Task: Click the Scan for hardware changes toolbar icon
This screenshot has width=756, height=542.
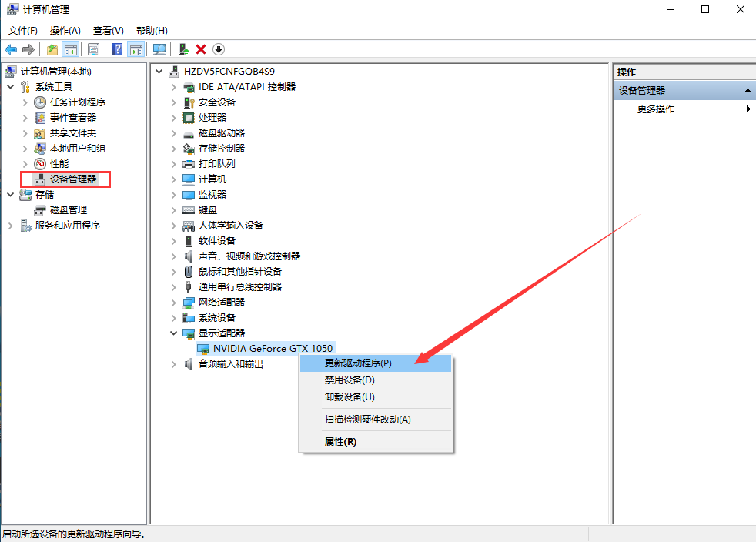Action: coord(159,49)
